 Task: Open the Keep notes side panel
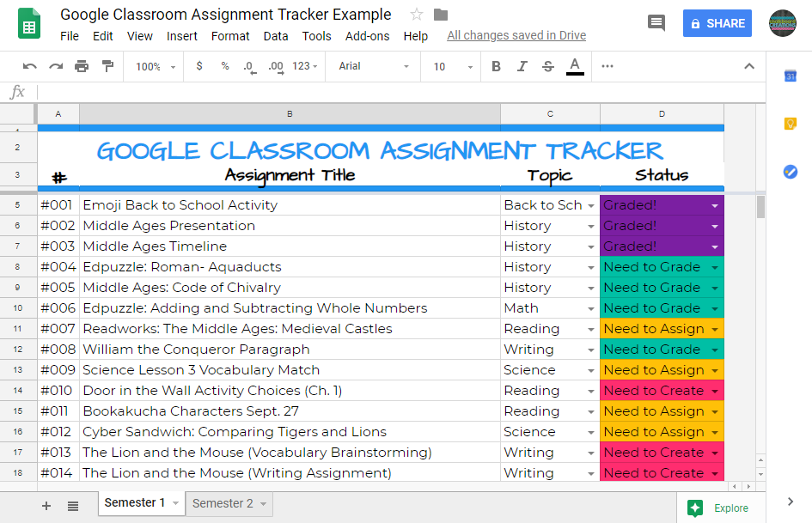click(x=791, y=124)
